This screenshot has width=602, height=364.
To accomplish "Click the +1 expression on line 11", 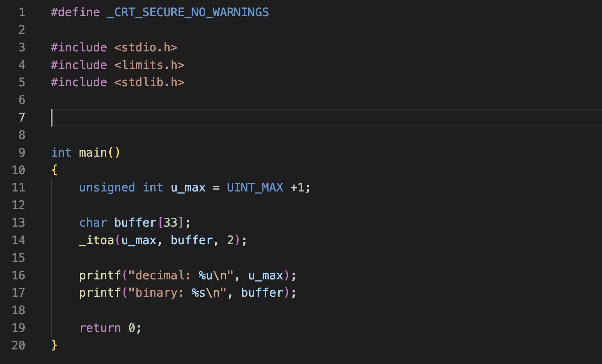I will (x=297, y=187).
